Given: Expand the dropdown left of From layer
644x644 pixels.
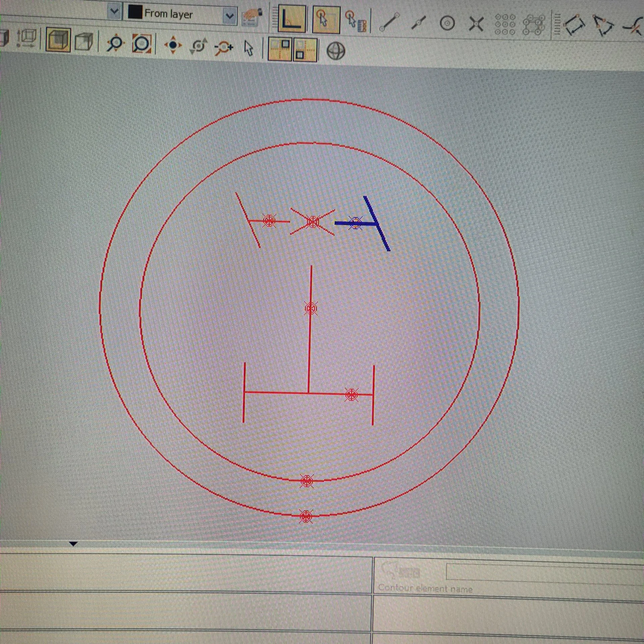Looking at the screenshot, I should pos(114,12).
